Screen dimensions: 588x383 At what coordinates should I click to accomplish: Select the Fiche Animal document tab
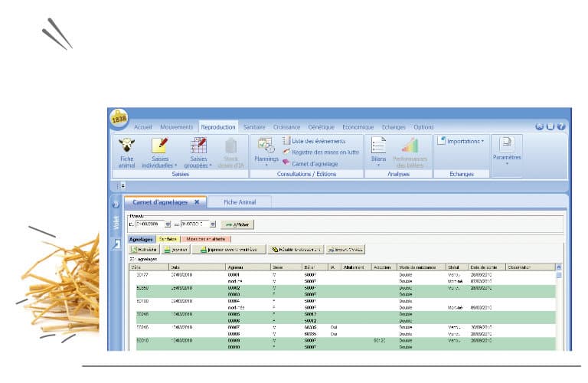240,202
